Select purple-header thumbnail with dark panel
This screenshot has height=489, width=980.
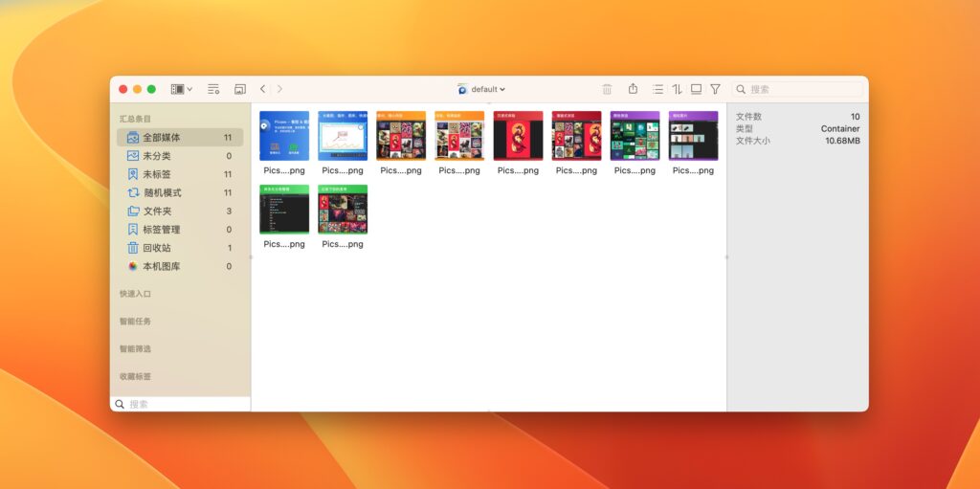(x=693, y=136)
